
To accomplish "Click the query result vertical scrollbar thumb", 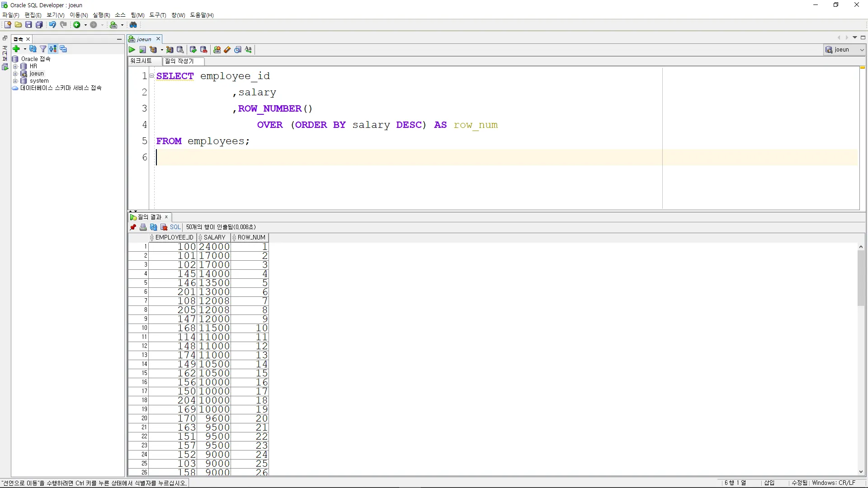I will [861, 278].
